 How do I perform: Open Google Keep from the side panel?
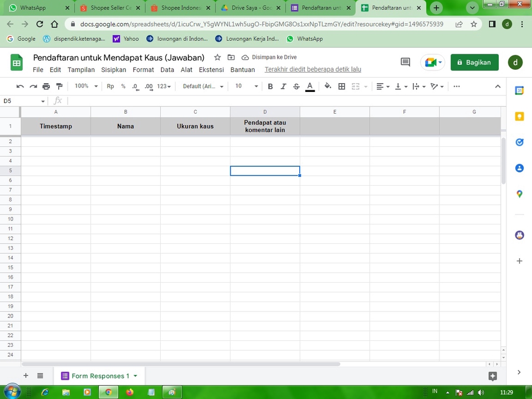tap(519, 116)
